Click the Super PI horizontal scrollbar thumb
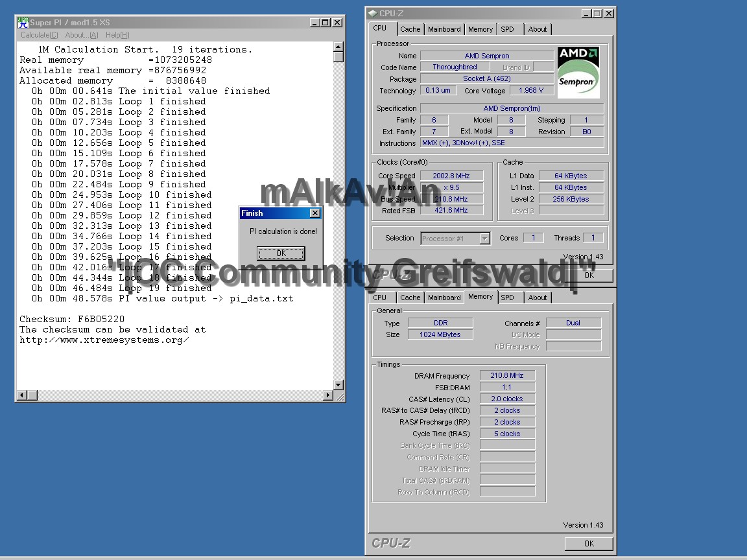The width and height of the screenshot is (747, 560). 32,395
